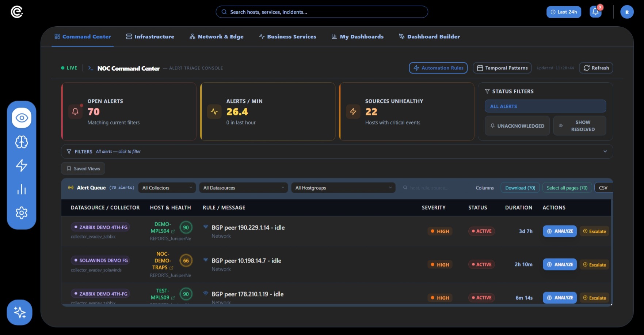
Task: Open the eye monitoring sidebar icon
Action: (x=22, y=118)
